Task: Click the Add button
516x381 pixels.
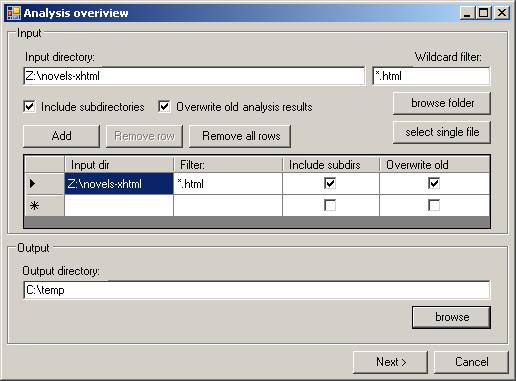Action: coord(61,136)
